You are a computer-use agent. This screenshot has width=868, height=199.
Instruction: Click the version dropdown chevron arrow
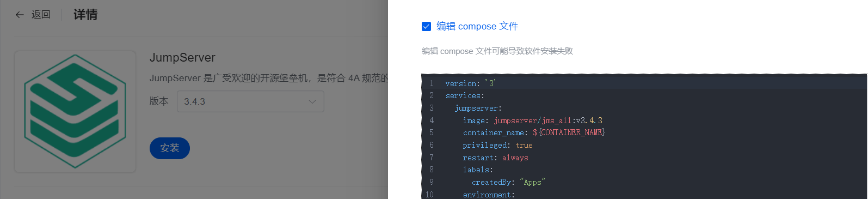[x=312, y=101]
